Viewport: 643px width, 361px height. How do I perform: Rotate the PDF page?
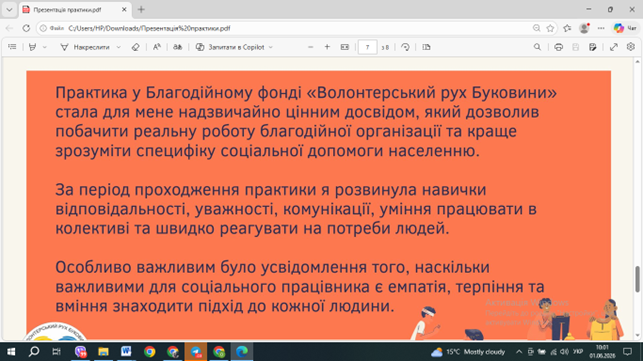(405, 47)
